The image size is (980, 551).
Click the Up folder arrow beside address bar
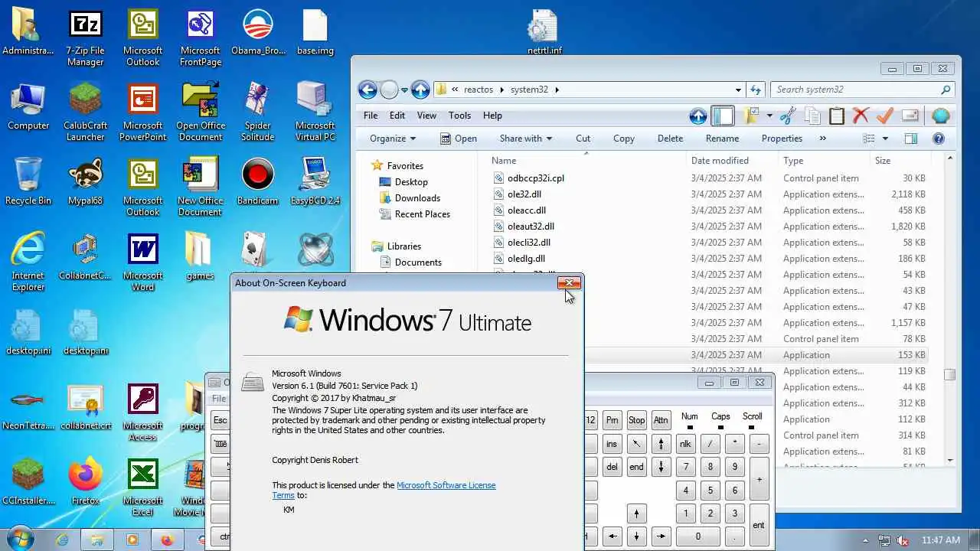point(420,90)
